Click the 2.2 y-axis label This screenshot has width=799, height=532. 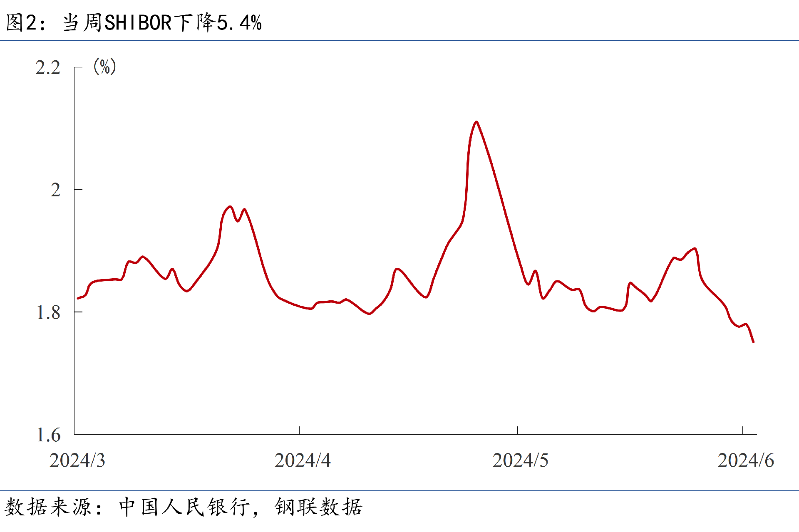click(48, 68)
